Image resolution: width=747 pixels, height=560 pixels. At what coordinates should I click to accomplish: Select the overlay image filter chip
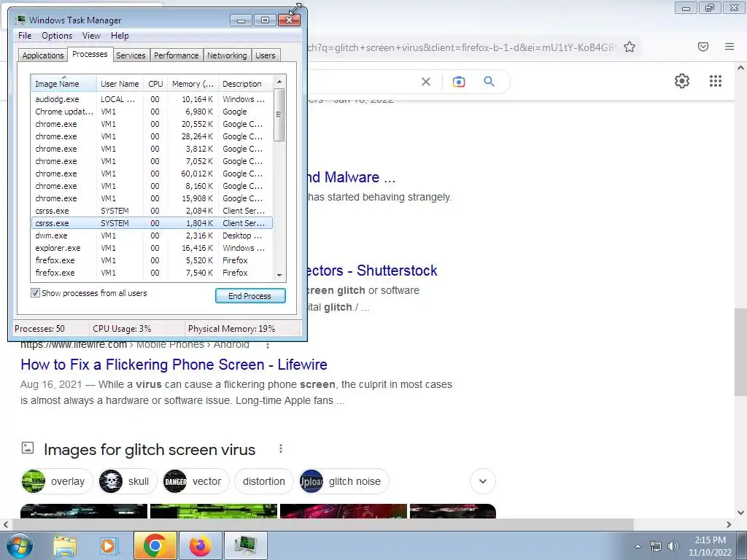click(x=57, y=481)
